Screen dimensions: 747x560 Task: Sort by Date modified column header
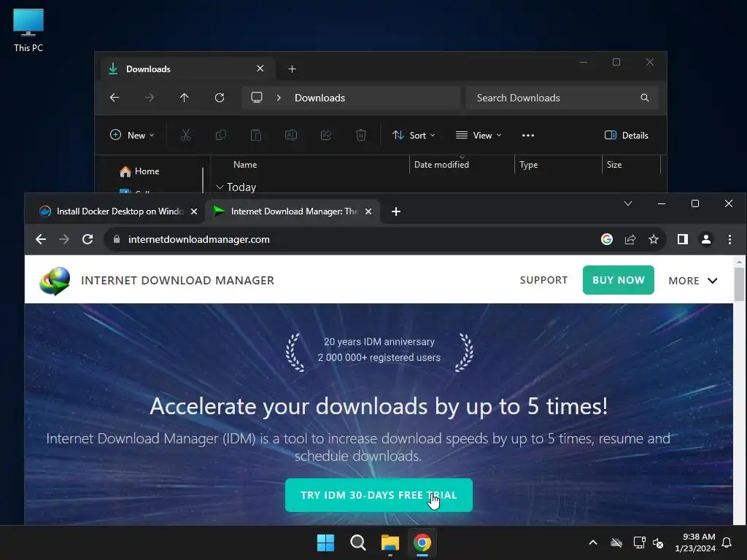click(441, 165)
